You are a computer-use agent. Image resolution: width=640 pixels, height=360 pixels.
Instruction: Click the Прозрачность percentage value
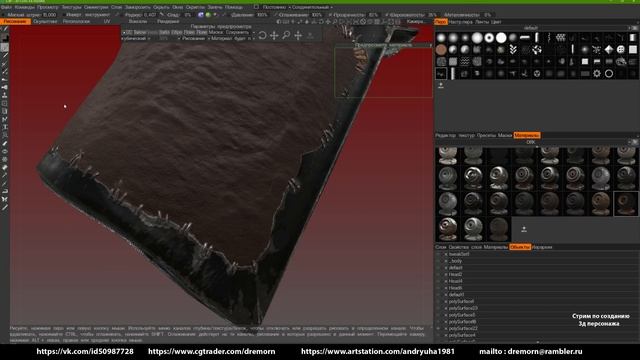[x=373, y=15]
